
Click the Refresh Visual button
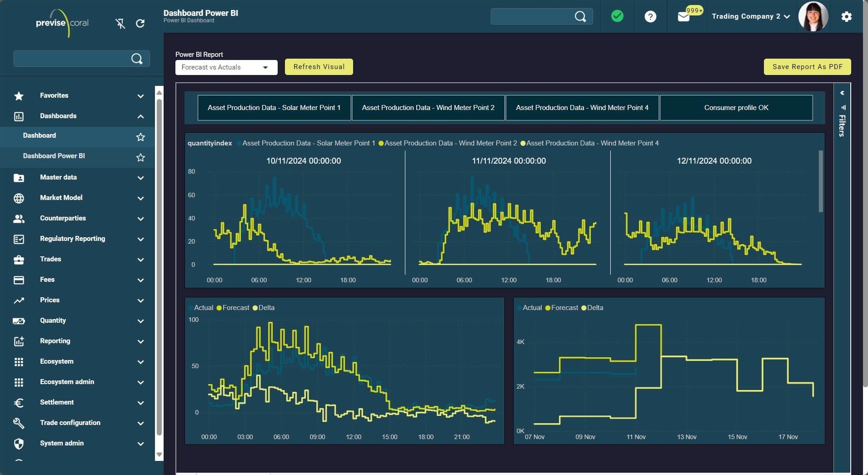tap(319, 67)
